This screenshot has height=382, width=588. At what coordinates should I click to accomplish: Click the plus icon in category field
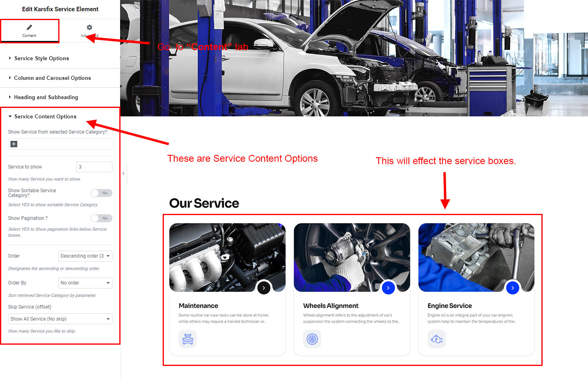14,144
